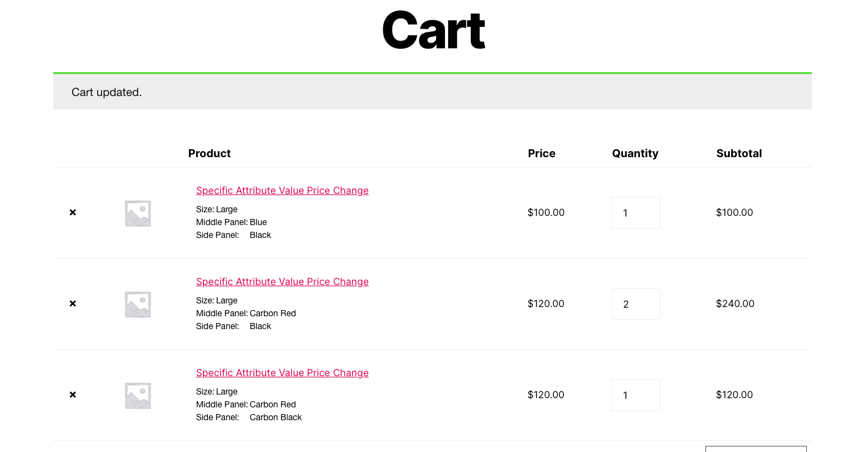Remove the Blue middle panel item from cart
This screenshot has width=868, height=452.
[x=73, y=212]
